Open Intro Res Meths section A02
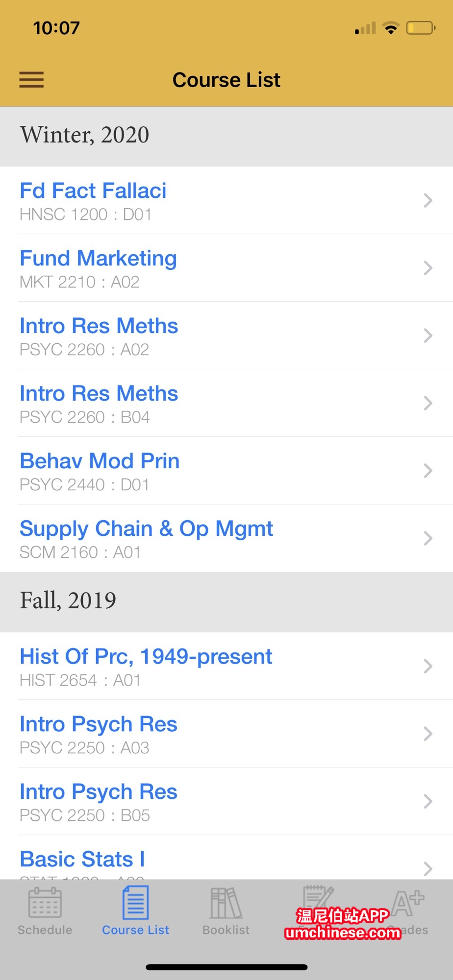453x980 pixels. [x=99, y=326]
